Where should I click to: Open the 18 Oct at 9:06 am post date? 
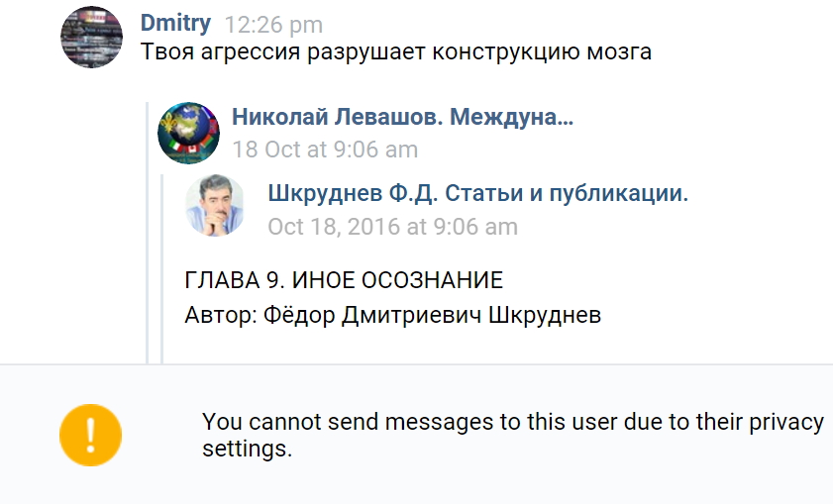(x=325, y=150)
